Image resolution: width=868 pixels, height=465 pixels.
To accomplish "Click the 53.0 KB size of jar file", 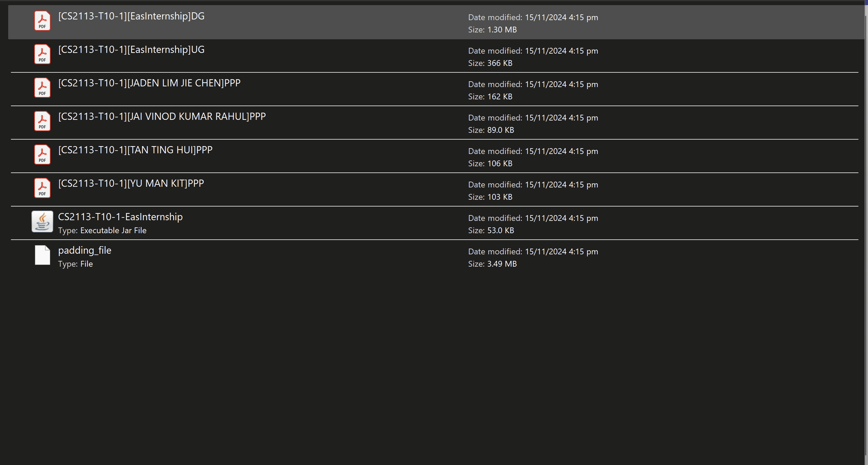I will point(500,230).
